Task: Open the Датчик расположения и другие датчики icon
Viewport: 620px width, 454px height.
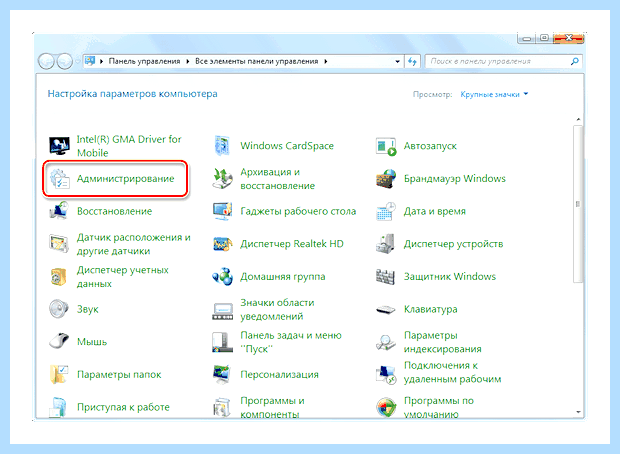Action: tap(59, 244)
